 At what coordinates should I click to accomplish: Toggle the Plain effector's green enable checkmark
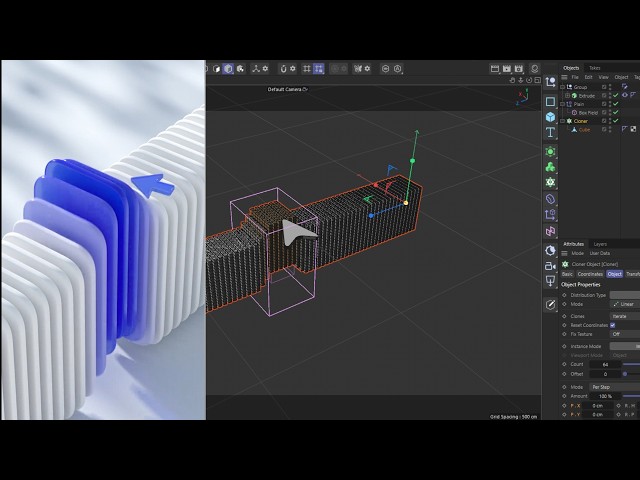coord(616,104)
